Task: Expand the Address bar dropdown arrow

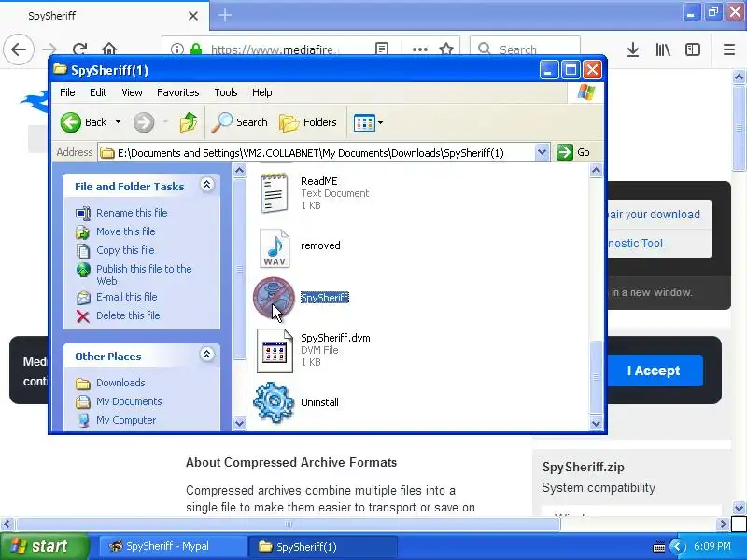Action: coord(542,152)
